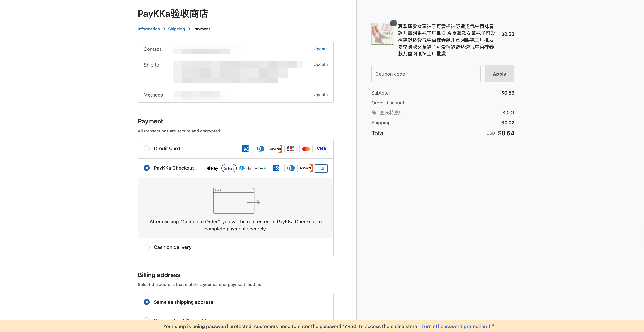The height and width of the screenshot is (332, 644).
Task: Click the Order discount label
Action: click(388, 103)
